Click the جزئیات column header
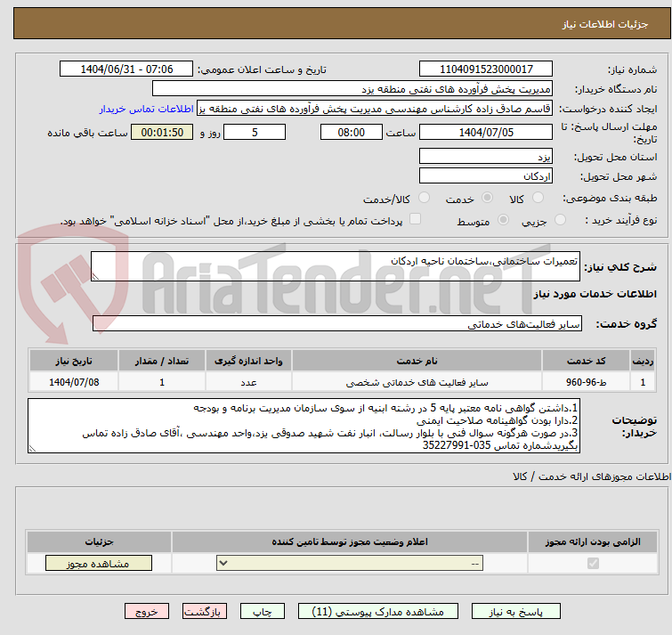Viewport: 672px width, 635px height. click(x=99, y=542)
